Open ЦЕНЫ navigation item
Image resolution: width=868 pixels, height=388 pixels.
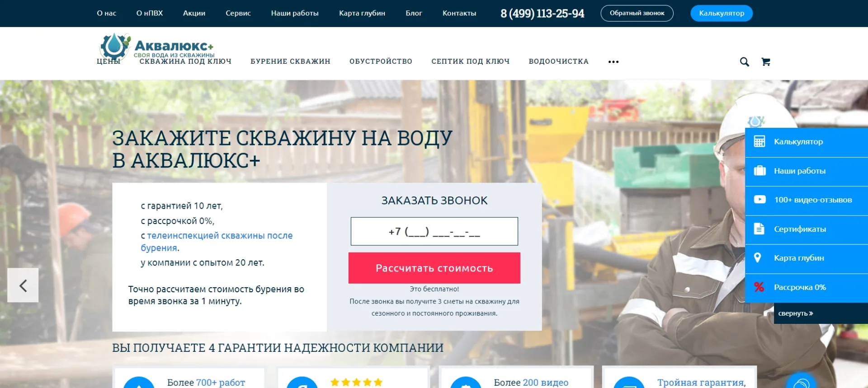tap(108, 61)
